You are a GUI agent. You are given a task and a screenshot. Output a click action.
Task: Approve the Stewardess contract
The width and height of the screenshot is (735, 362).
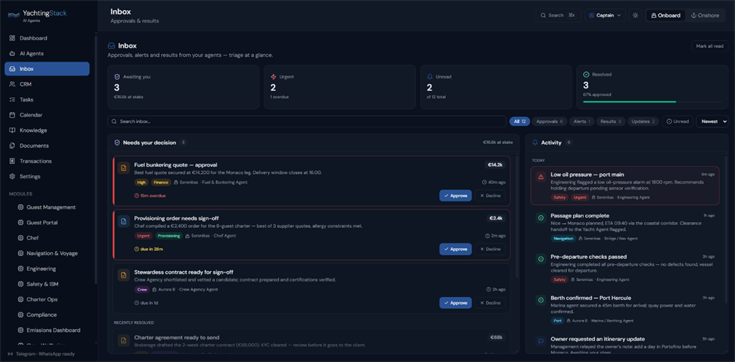[x=456, y=303]
